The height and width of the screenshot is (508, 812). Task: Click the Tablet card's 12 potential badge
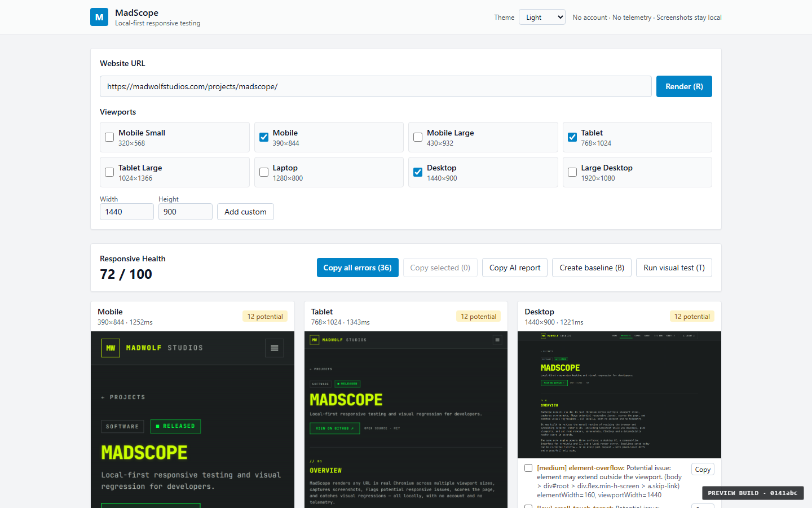[479, 316]
